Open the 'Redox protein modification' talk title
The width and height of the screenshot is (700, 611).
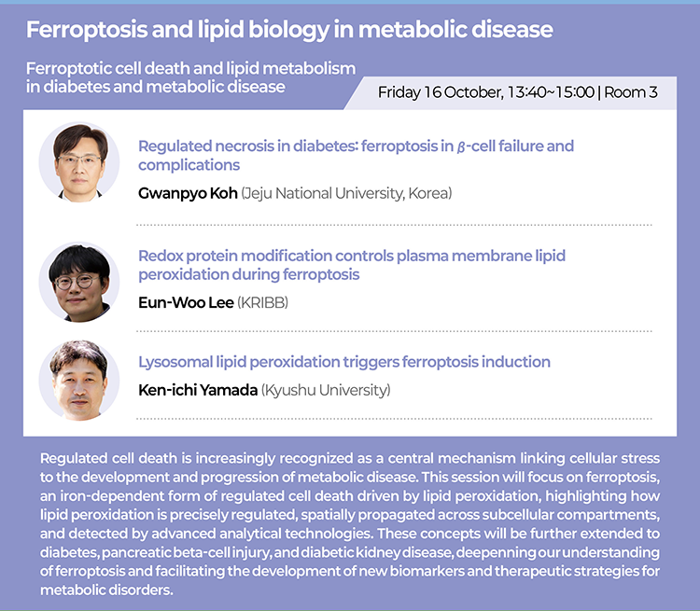click(x=352, y=265)
